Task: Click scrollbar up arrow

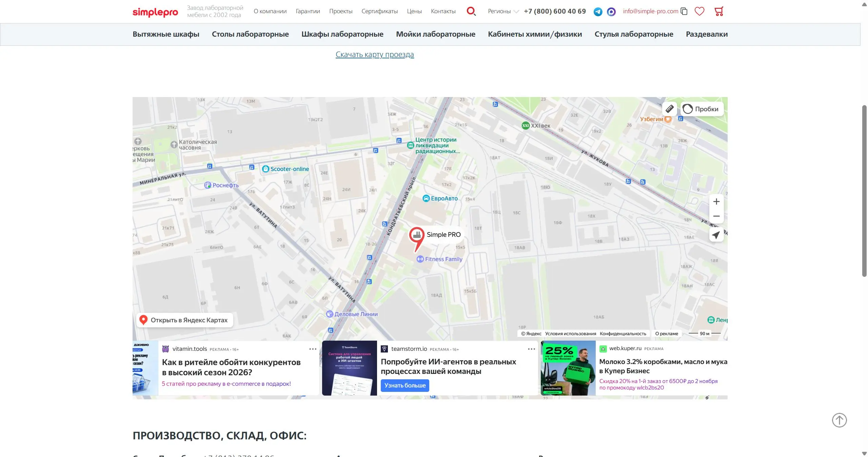Action: (864, 4)
